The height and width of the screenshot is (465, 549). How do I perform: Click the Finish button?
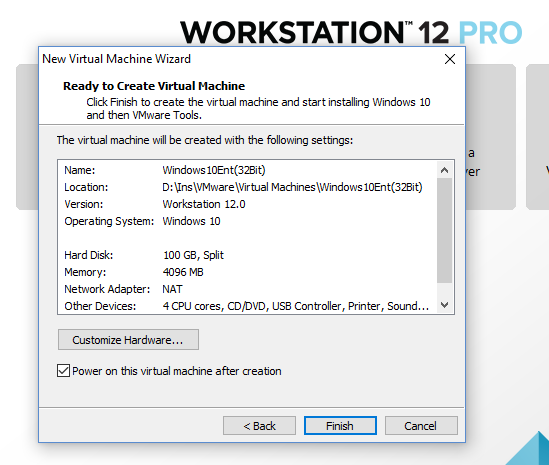tap(340, 425)
